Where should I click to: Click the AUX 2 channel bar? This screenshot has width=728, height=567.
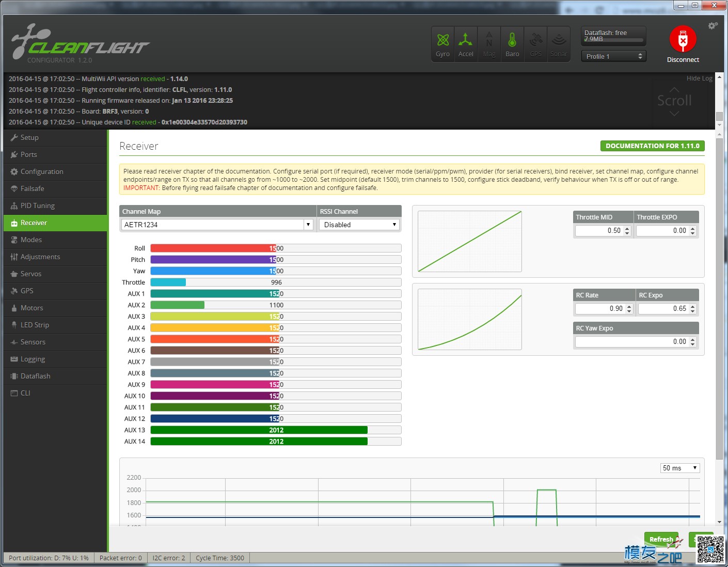click(x=276, y=305)
